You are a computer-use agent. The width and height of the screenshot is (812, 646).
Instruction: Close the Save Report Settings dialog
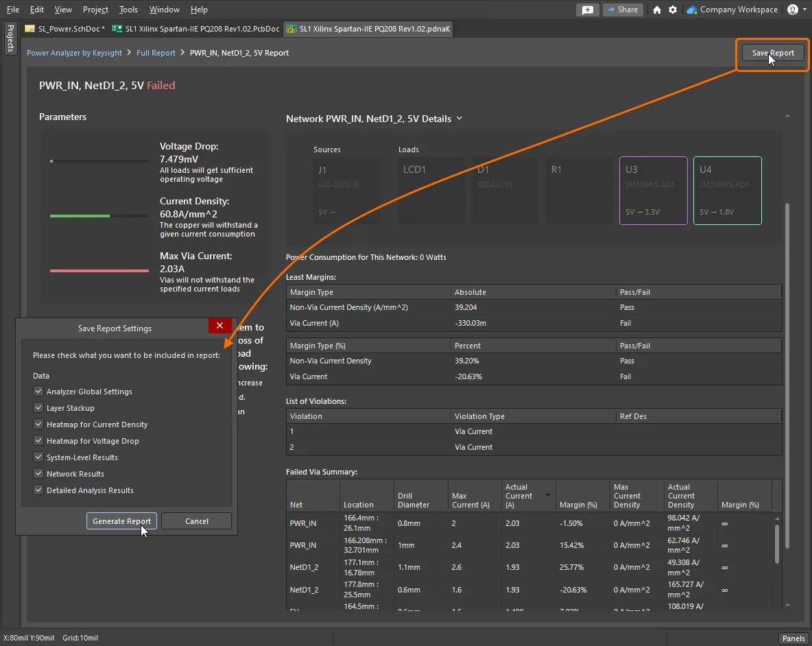(x=219, y=326)
